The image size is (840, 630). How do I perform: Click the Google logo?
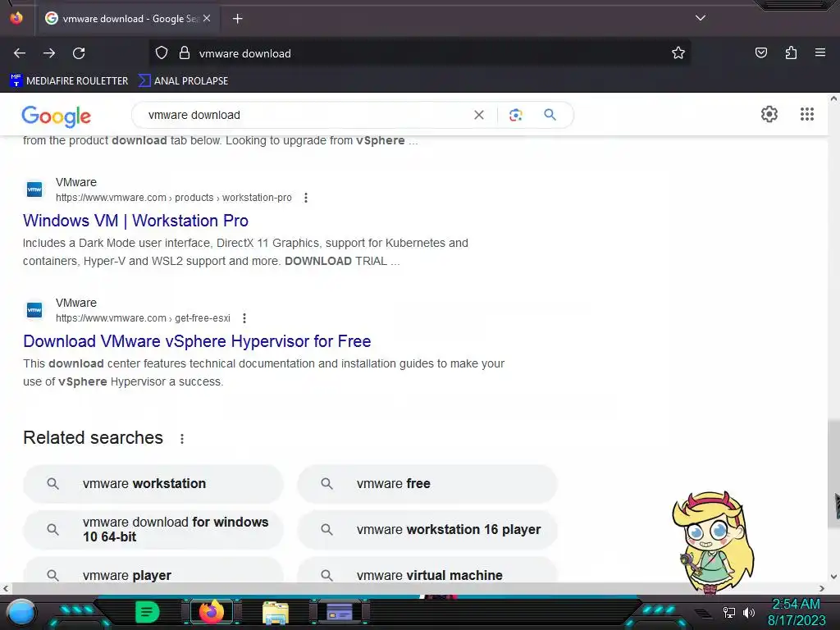pos(57,116)
